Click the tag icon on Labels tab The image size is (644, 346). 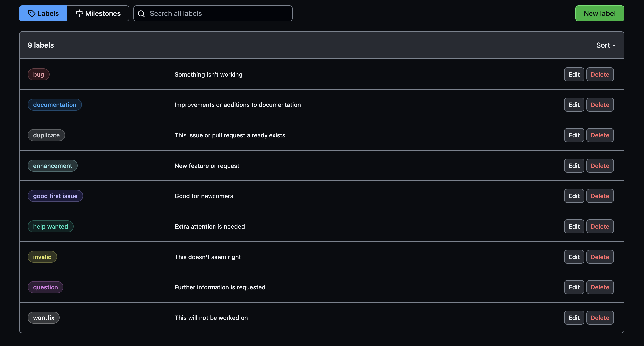tap(32, 13)
